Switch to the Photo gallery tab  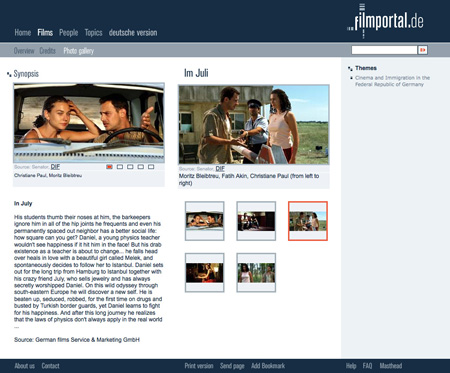click(78, 51)
